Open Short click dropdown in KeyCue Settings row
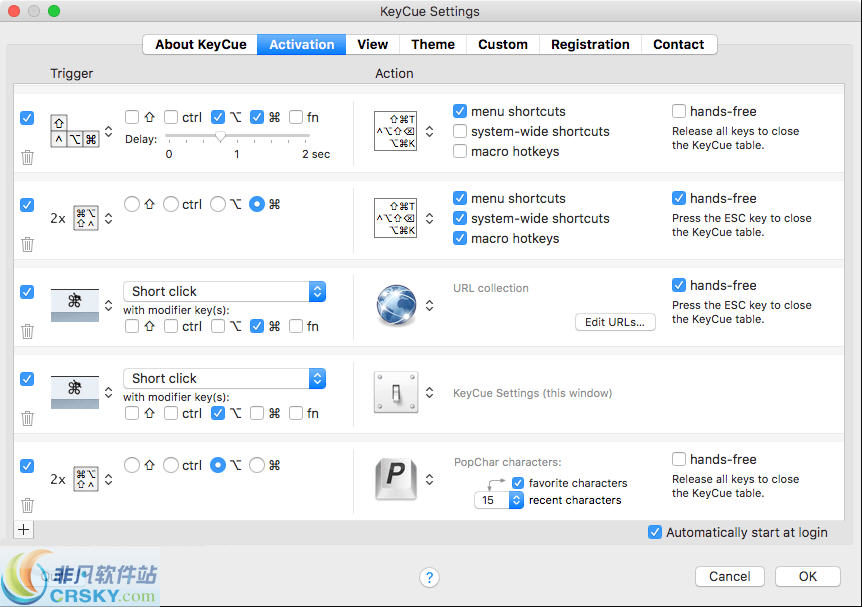 point(224,378)
